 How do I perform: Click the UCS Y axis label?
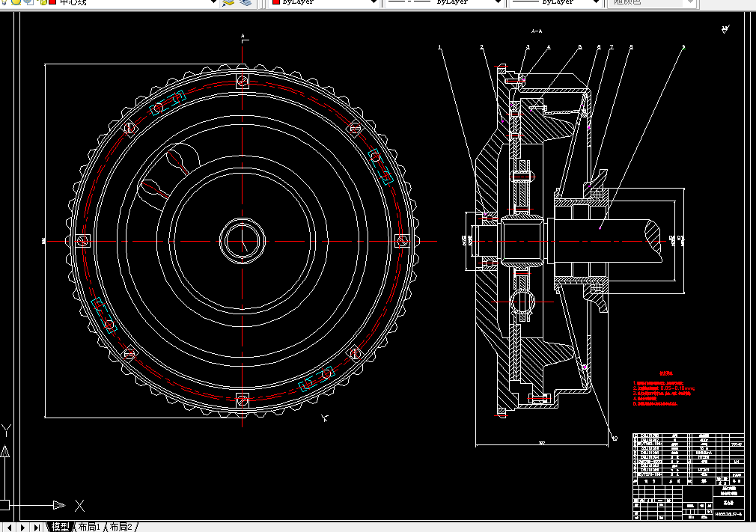[6, 430]
